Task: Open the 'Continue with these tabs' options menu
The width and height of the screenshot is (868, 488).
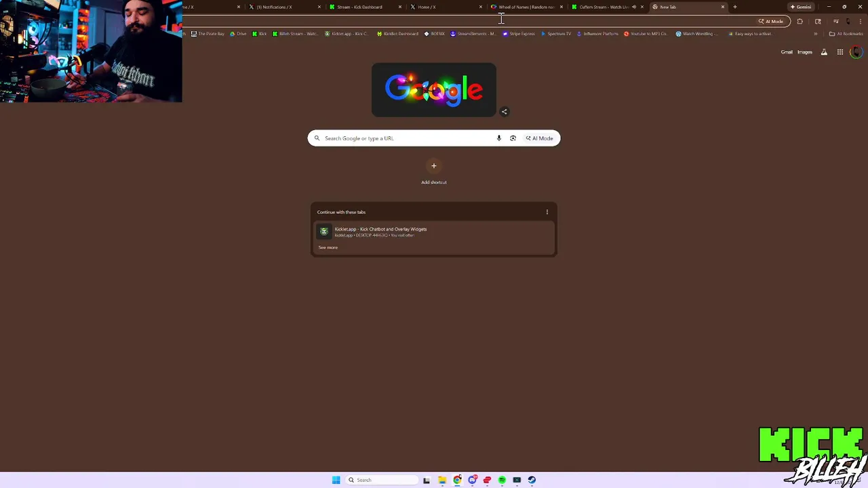Action: (547, 212)
